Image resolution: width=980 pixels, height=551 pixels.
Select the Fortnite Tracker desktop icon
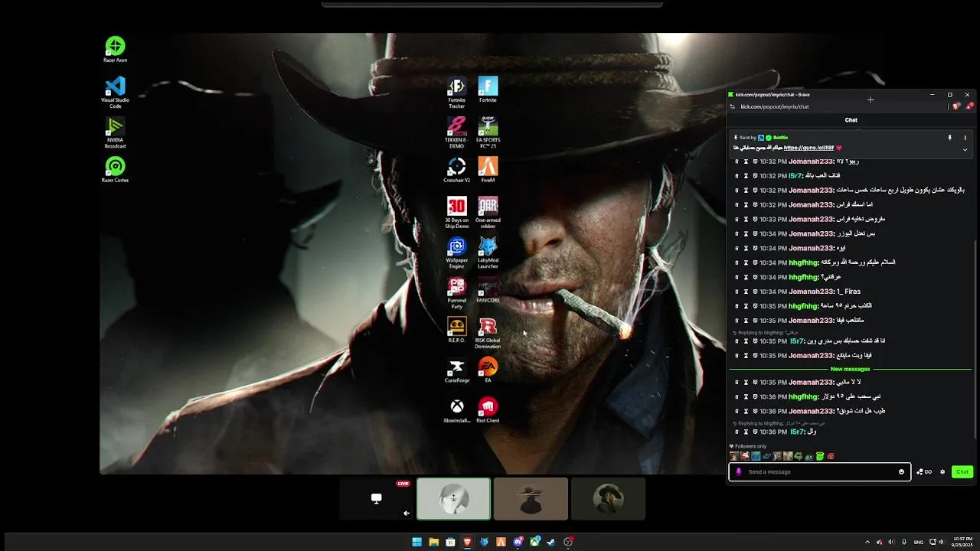pos(457,93)
